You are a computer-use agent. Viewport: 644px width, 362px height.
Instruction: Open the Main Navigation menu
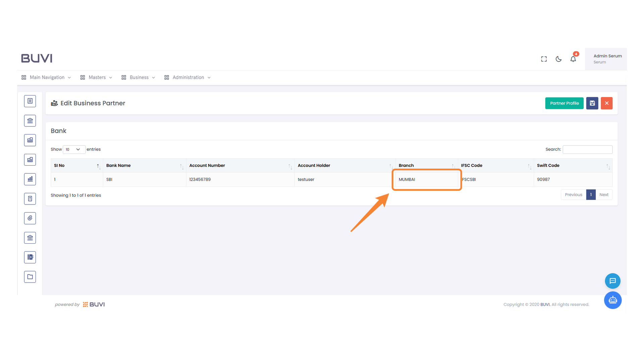[47, 77]
